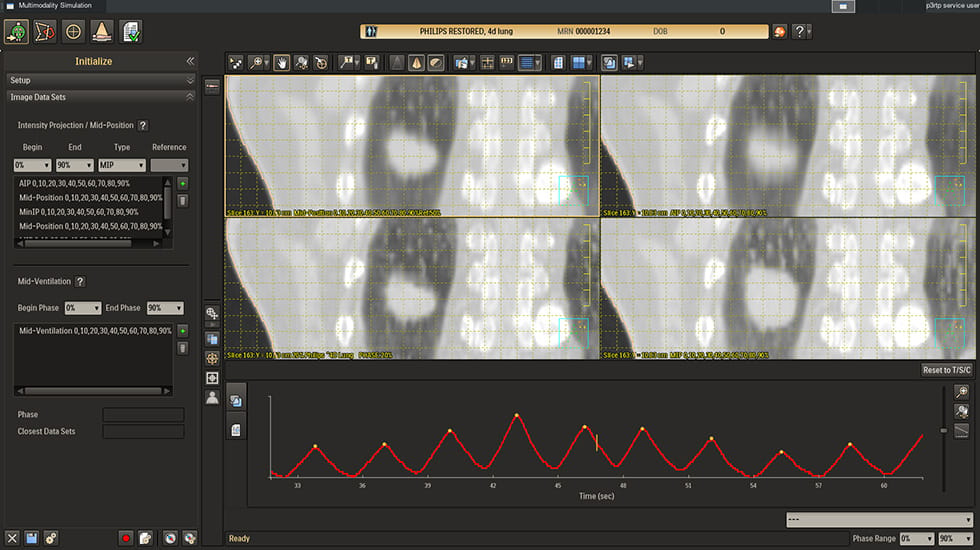
Task: Open Phase Range end 90% dropdown
Action: [955, 538]
